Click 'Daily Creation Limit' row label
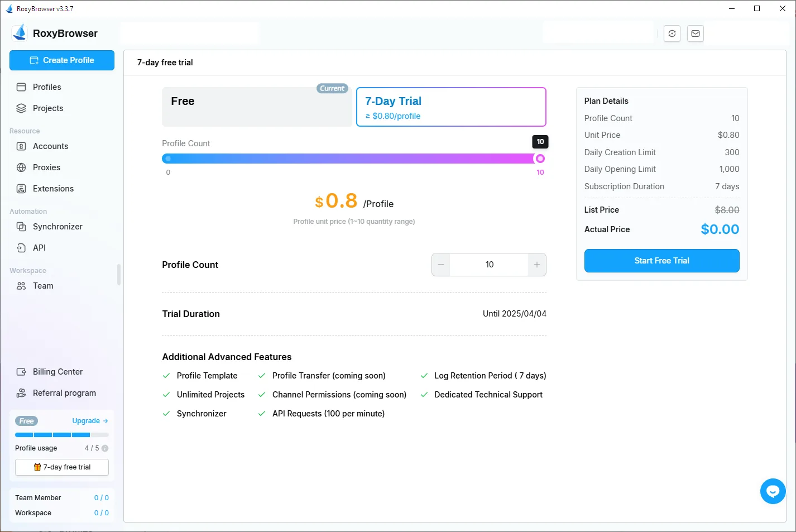 pyautogui.click(x=620, y=152)
